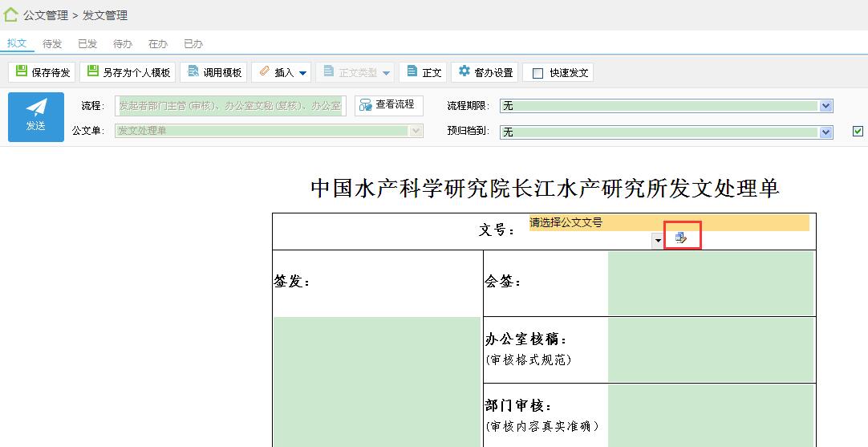Click the home icon beside 公文管理

(10, 14)
